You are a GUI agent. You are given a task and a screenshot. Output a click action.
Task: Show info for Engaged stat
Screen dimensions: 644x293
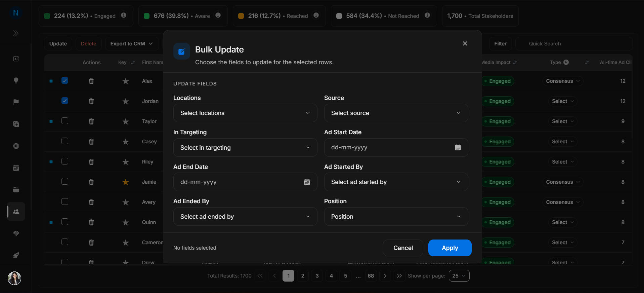tap(124, 15)
